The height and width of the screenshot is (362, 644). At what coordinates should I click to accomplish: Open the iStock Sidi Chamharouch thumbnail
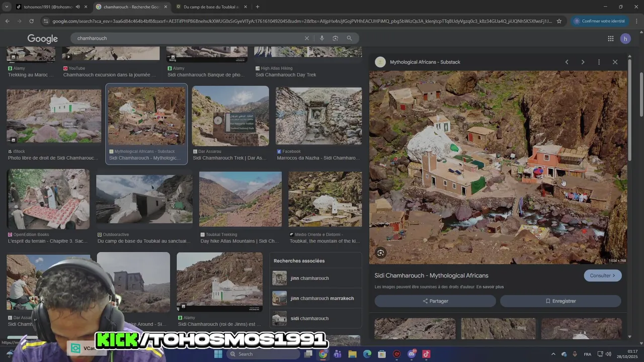(x=54, y=116)
